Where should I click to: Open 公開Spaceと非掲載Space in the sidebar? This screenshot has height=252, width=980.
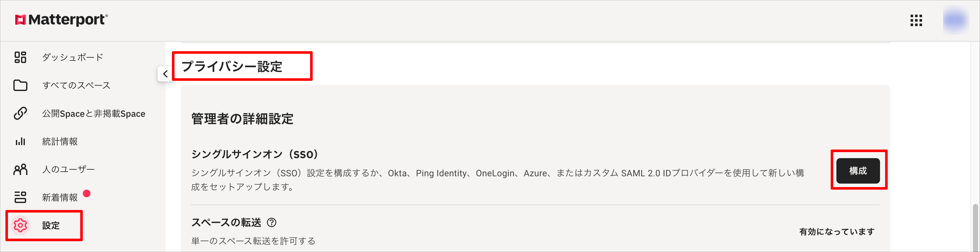click(x=94, y=114)
